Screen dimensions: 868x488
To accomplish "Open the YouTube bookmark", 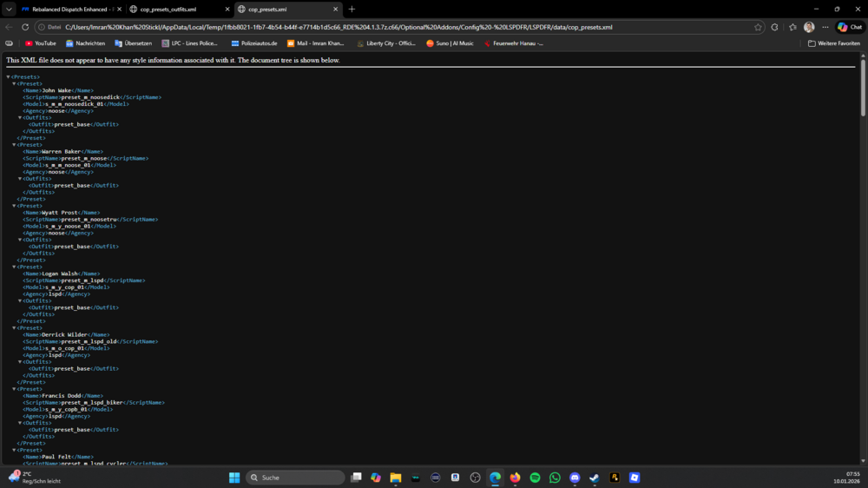I will 41,43.
